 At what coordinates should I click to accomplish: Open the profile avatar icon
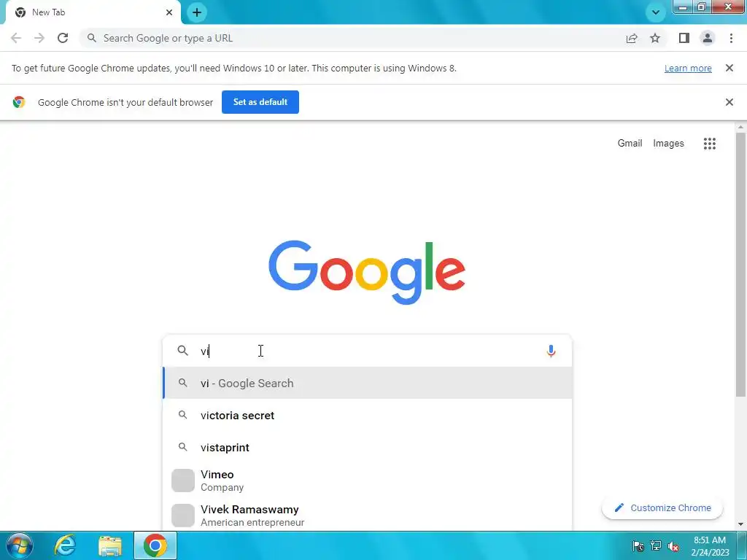(708, 38)
